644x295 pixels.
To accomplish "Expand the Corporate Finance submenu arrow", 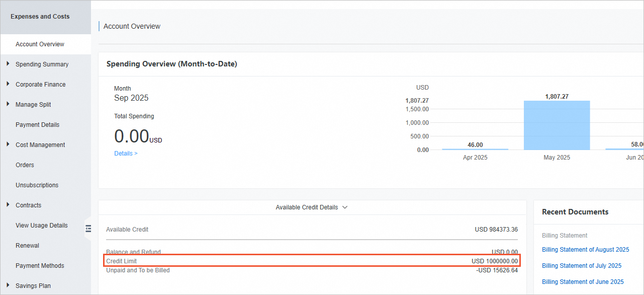I will [x=8, y=84].
